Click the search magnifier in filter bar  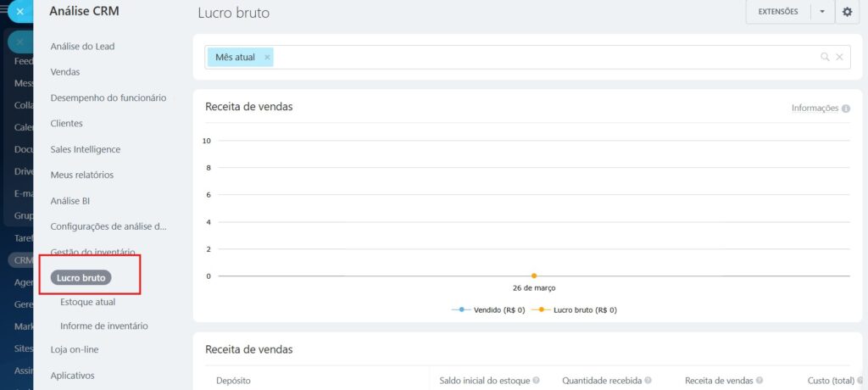tap(825, 57)
